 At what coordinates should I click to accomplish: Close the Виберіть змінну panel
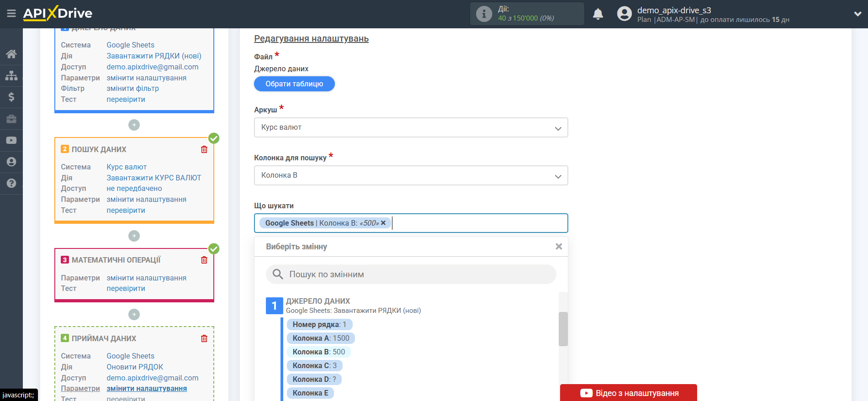coord(558,247)
